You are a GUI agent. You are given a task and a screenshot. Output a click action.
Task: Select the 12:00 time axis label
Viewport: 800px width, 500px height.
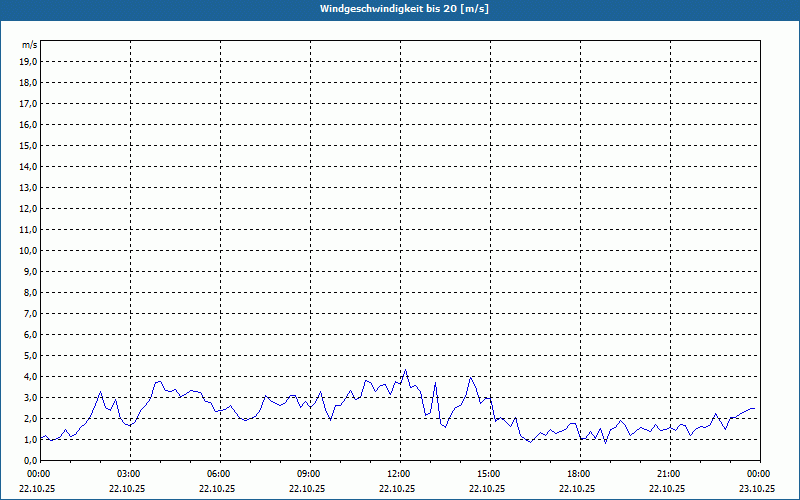coord(398,474)
